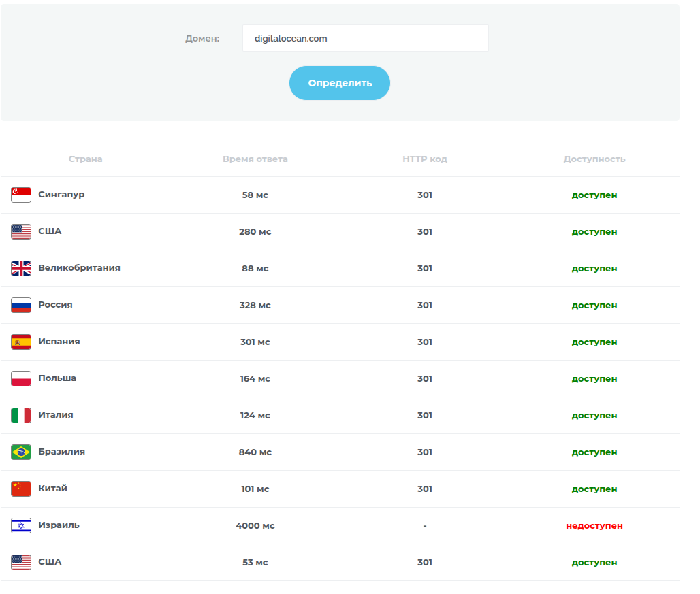Click the HTTP code 301 in Россия row

click(x=424, y=305)
